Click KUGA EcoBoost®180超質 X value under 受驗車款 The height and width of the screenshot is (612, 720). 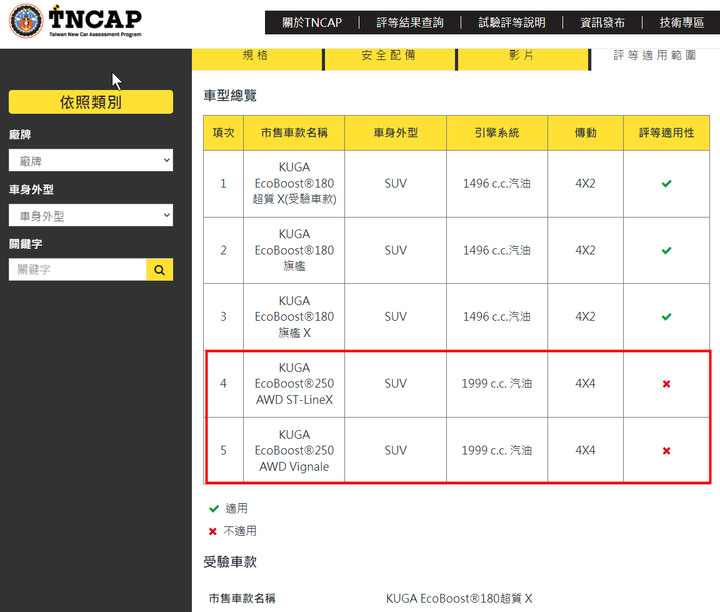tap(459, 599)
